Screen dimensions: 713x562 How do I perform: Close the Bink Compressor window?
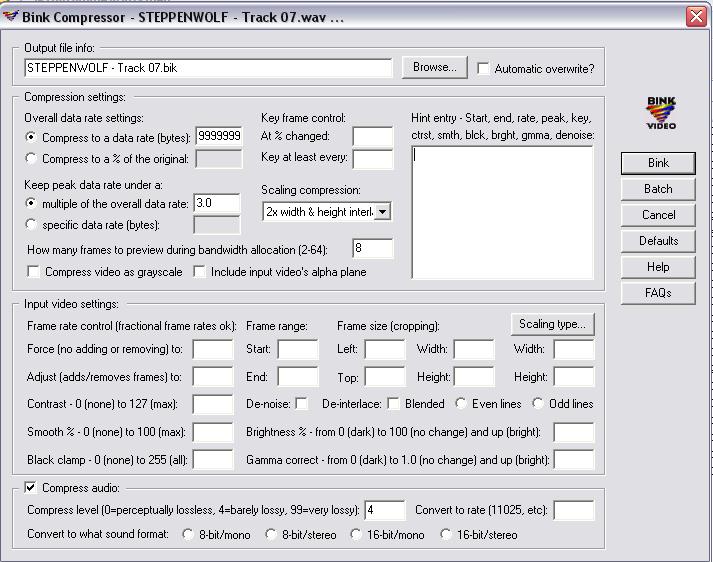coord(696,17)
